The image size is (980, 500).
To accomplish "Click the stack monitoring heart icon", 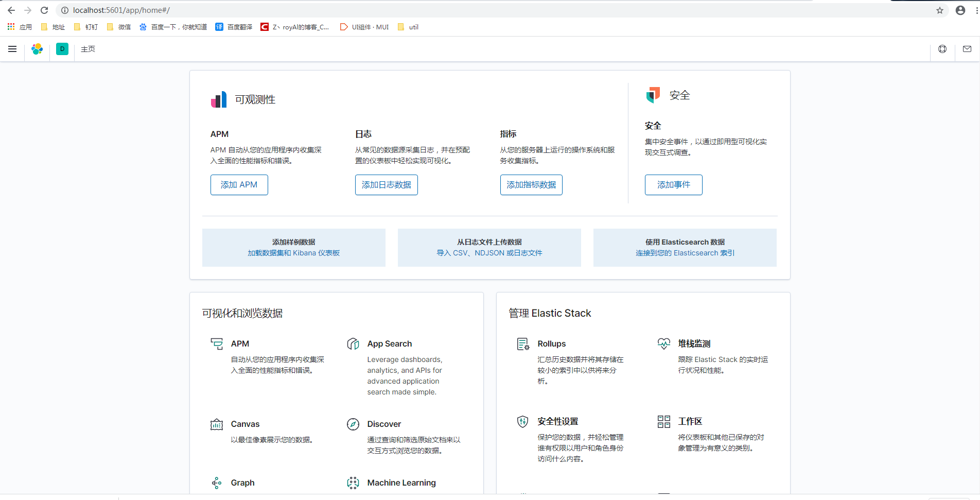I will coord(664,343).
